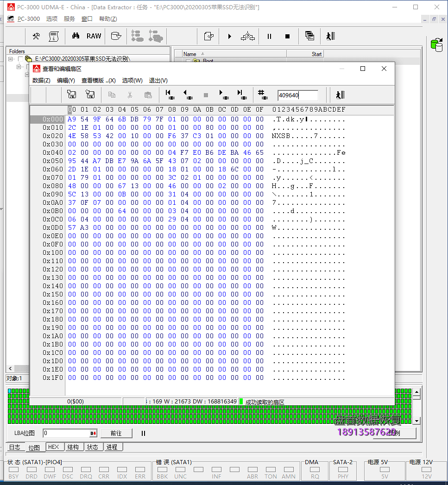Go to next sector arrow icon
Viewport: 448px width, 485px height.
tap(224, 94)
